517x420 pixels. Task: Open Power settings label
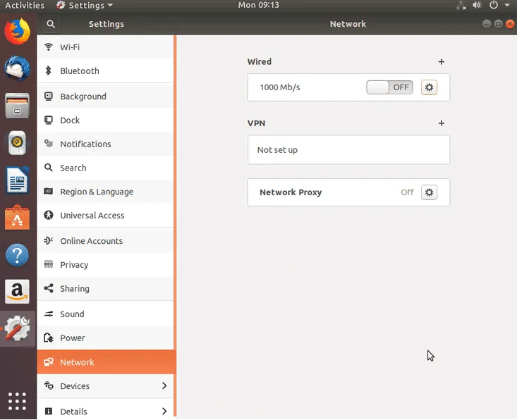pyautogui.click(x=72, y=338)
